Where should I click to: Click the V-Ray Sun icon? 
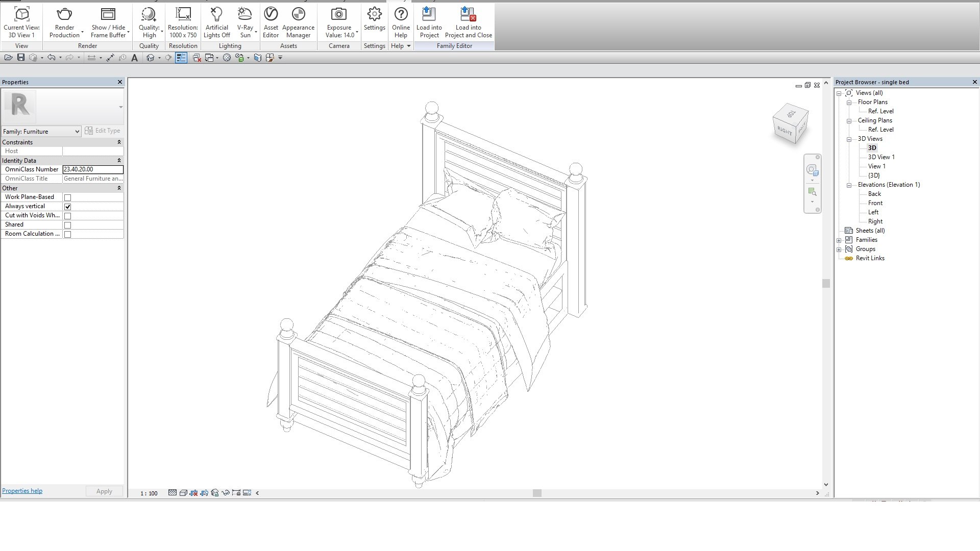245,14
